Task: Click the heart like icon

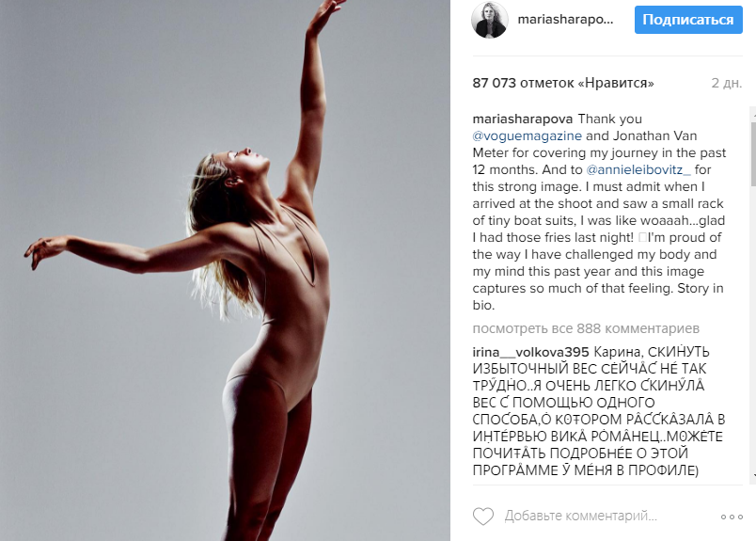Action: (x=483, y=517)
